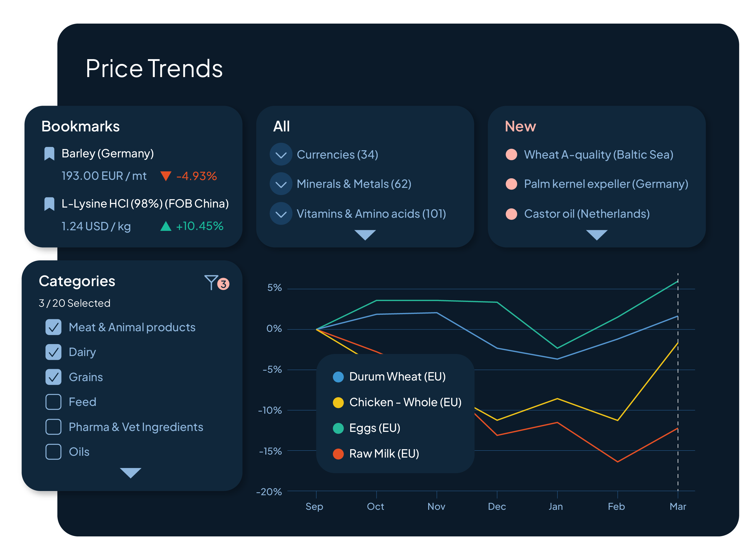Click the pink dot beside Wheat A-quality

pyautogui.click(x=512, y=155)
